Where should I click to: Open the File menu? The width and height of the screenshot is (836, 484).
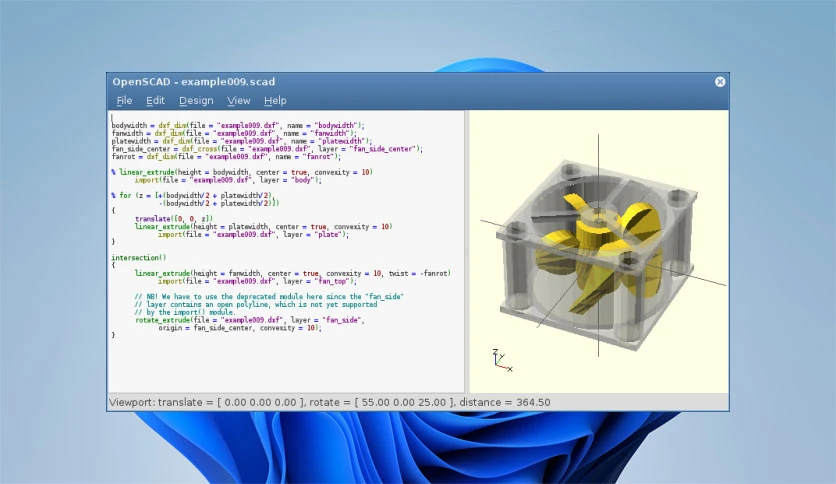coord(124,100)
